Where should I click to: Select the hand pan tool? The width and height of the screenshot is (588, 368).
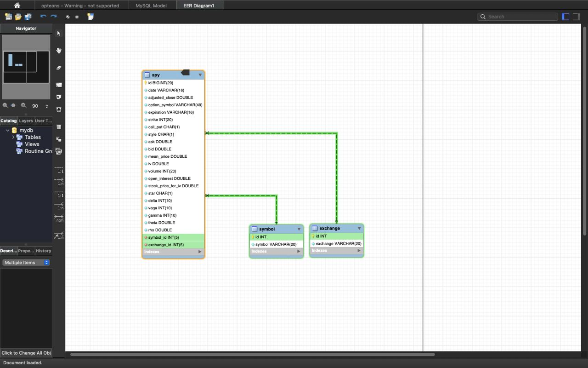(59, 51)
